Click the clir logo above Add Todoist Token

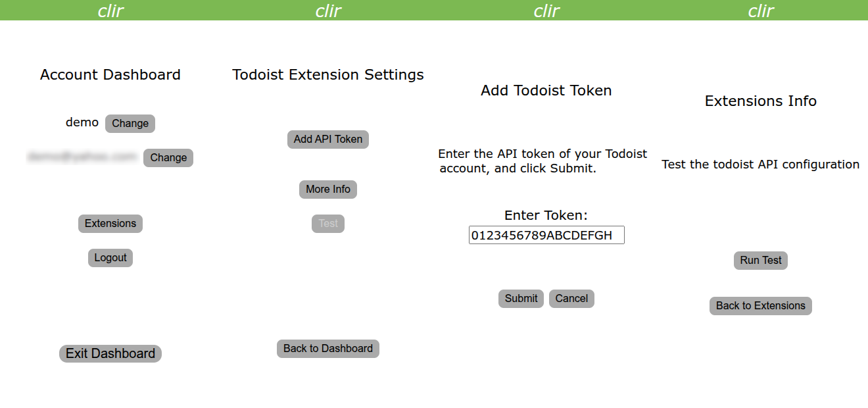[546, 11]
